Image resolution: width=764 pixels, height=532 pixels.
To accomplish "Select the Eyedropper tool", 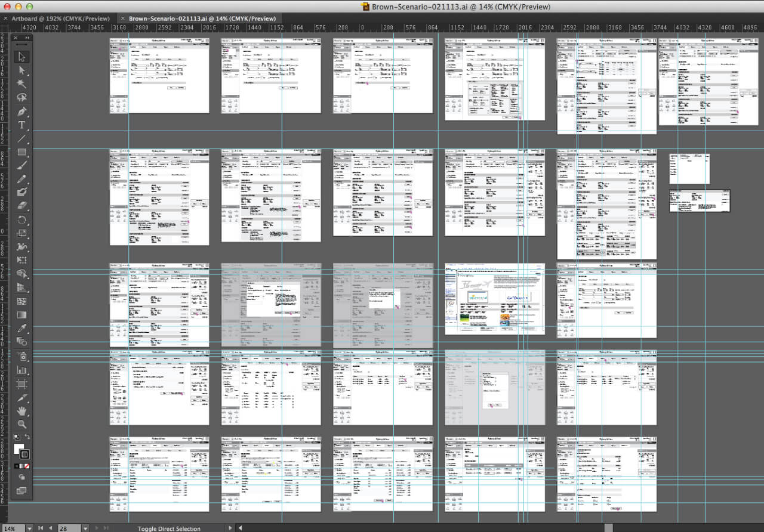I will pos(22,328).
